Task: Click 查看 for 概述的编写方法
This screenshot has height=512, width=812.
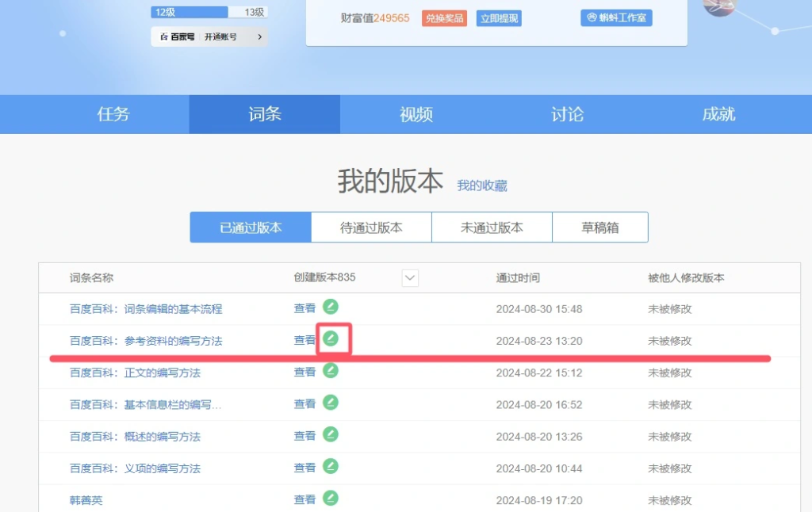Action: (x=304, y=436)
